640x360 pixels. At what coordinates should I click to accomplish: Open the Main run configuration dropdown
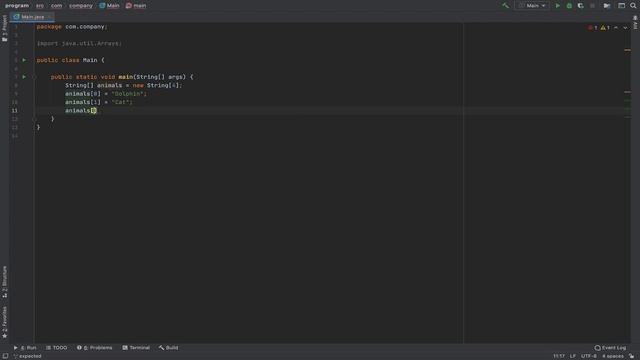coord(532,6)
